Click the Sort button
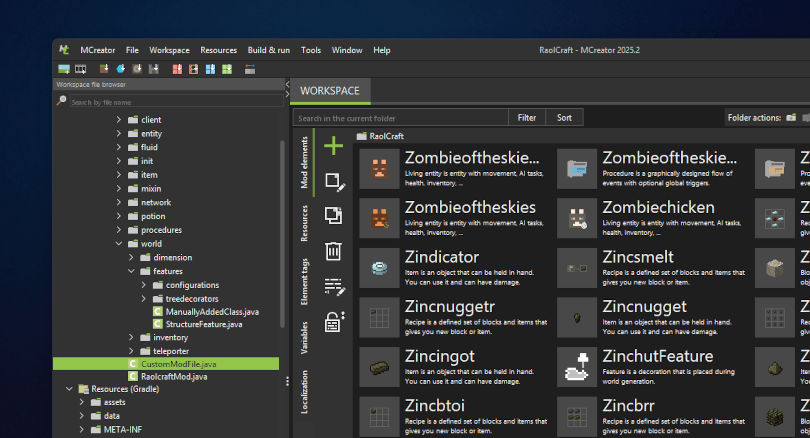 [564, 118]
